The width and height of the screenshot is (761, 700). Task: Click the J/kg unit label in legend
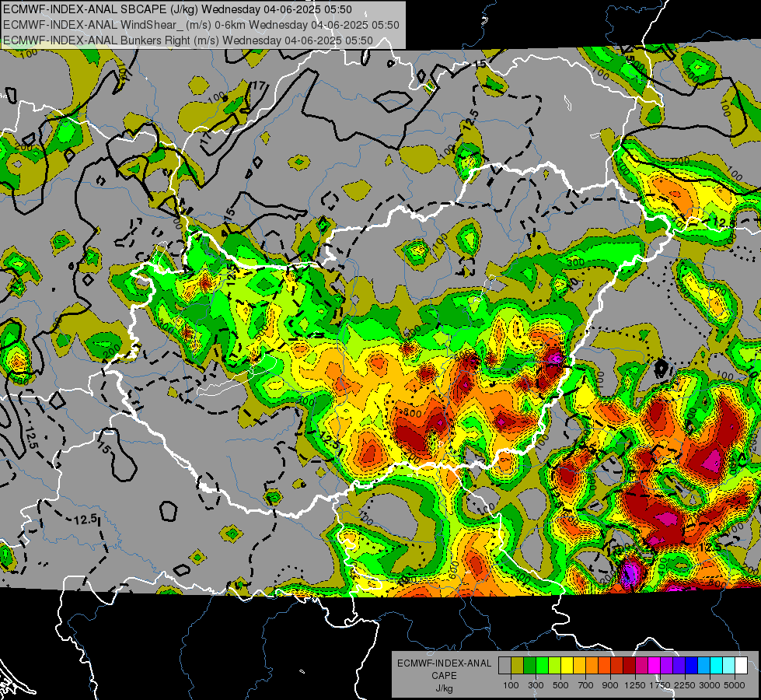click(x=444, y=688)
